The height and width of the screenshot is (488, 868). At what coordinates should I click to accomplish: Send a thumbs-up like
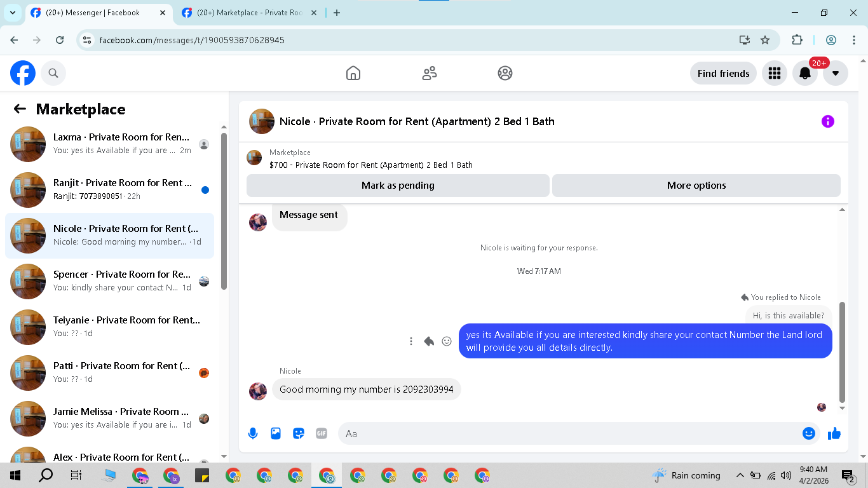[x=834, y=433]
